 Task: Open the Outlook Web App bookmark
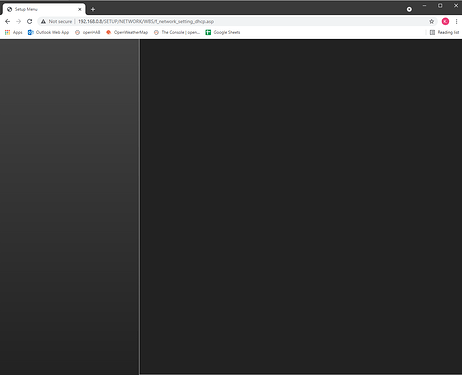point(48,32)
